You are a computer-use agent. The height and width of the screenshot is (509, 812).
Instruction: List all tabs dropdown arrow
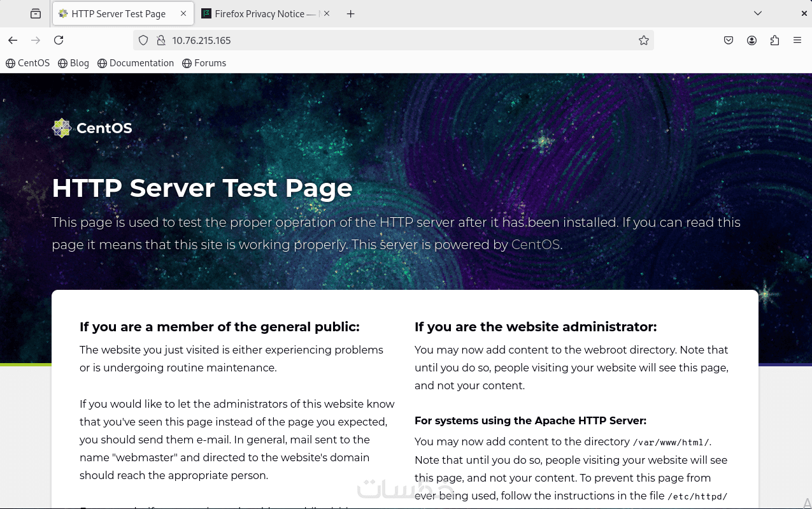pyautogui.click(x=757, y=13)
